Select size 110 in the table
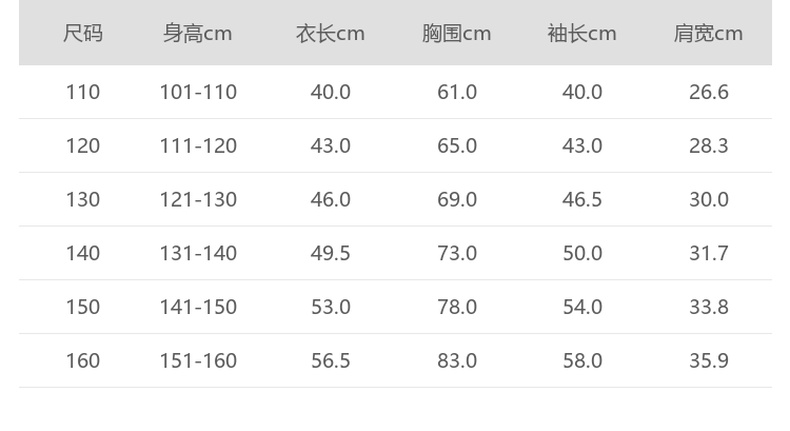Screen dimensions: 790x431 pyautogui.click(x=83, y=92)
